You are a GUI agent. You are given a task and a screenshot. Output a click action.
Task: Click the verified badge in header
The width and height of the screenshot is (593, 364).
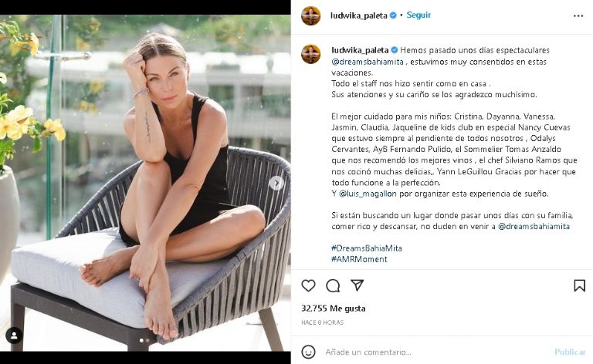coord(393,15)
